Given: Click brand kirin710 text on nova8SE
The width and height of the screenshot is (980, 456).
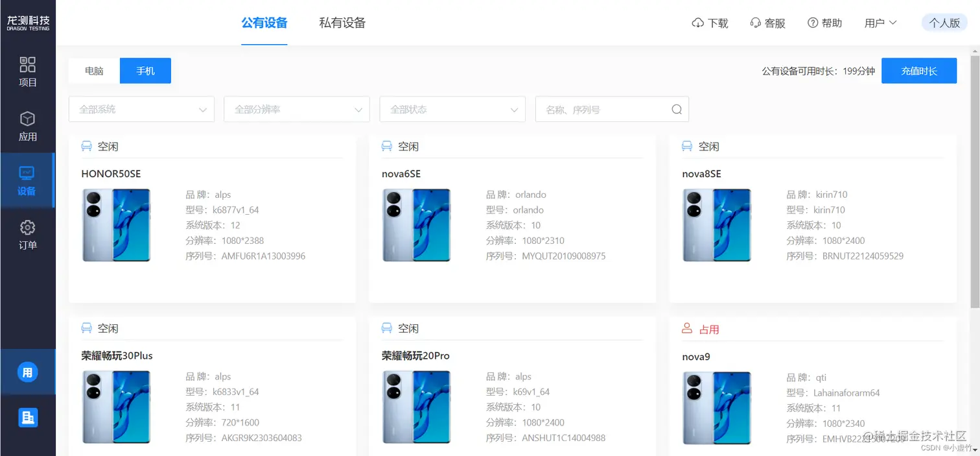Looking at the screenshot, I should [x=830, y=195].
